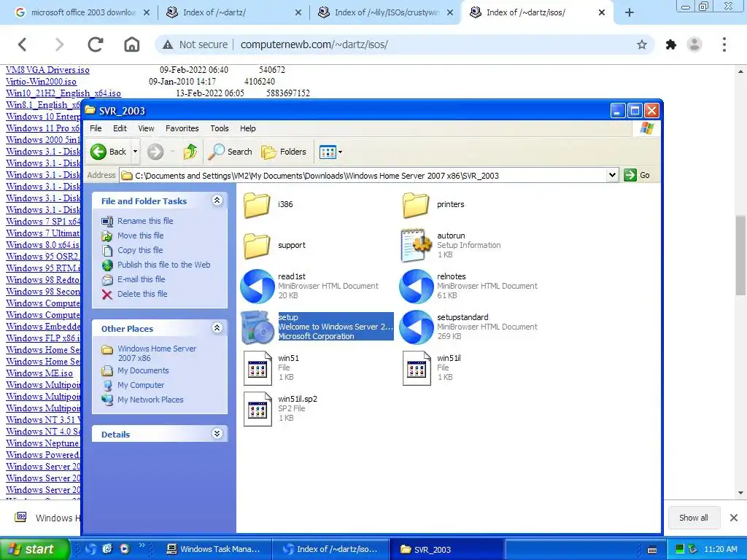Collapse File and Folder Tasks panel
This screenshot has width=747, height=560.
coord(217,201)
